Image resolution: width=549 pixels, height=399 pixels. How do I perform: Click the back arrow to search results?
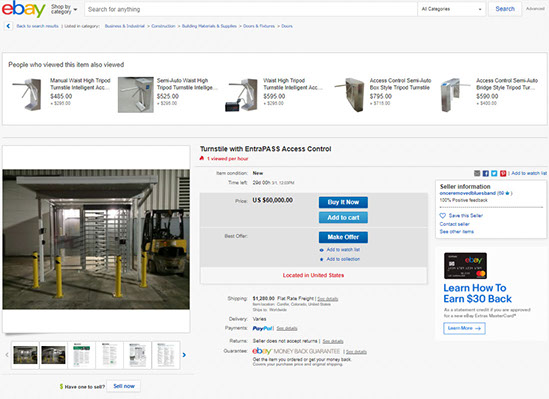click(8, 26)
